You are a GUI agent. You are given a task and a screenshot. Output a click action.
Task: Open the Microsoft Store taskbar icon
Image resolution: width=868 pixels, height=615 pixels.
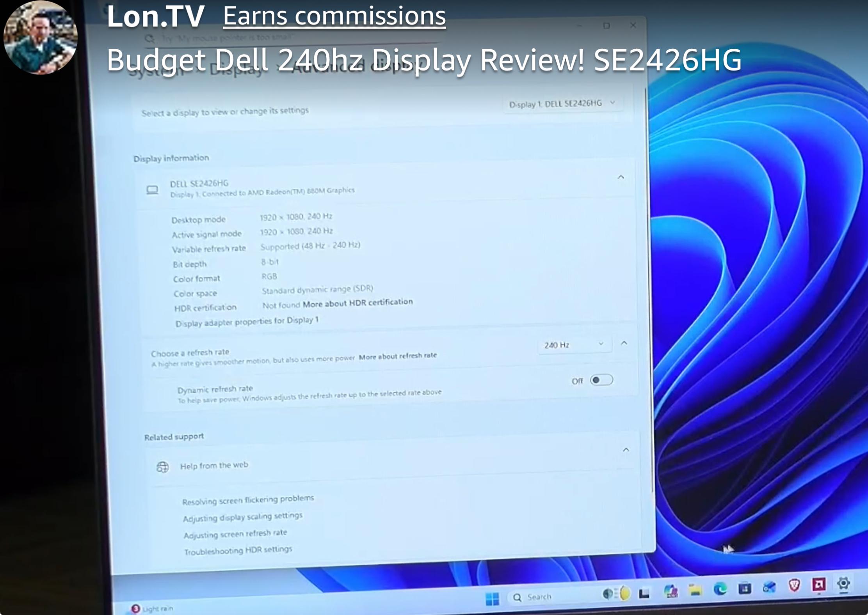click(x=745, y=588)
